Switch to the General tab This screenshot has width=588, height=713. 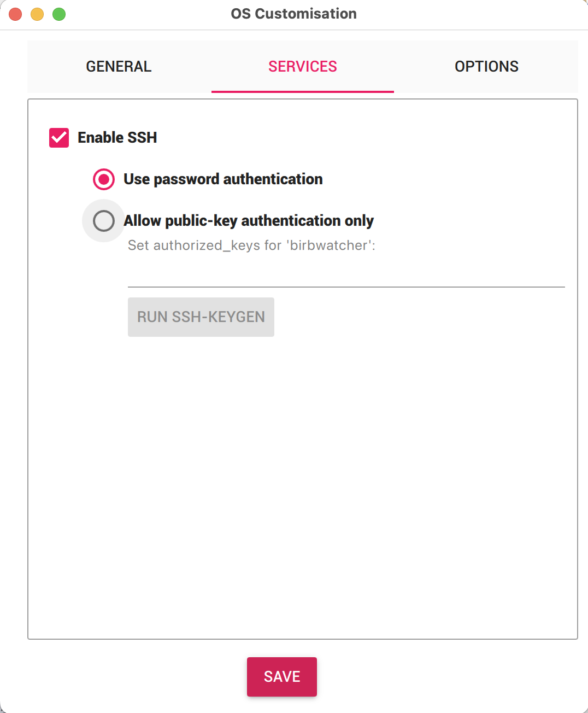coord(119,67)
